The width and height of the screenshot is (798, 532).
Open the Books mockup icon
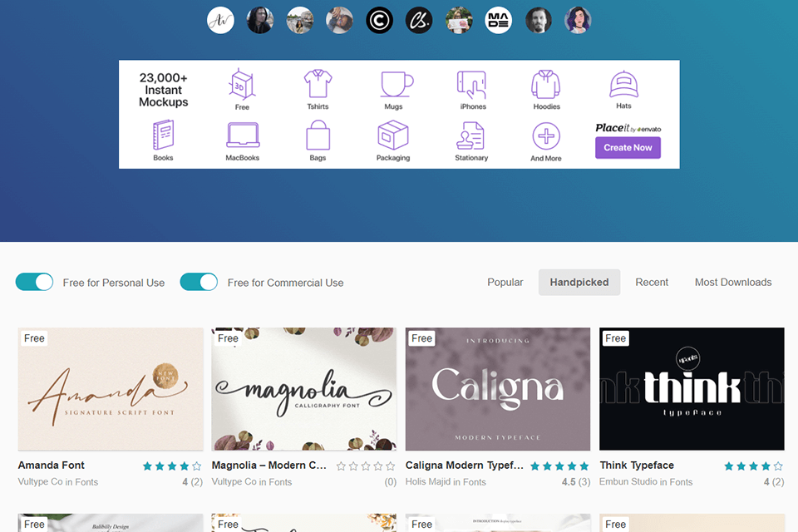coord(164,135)
